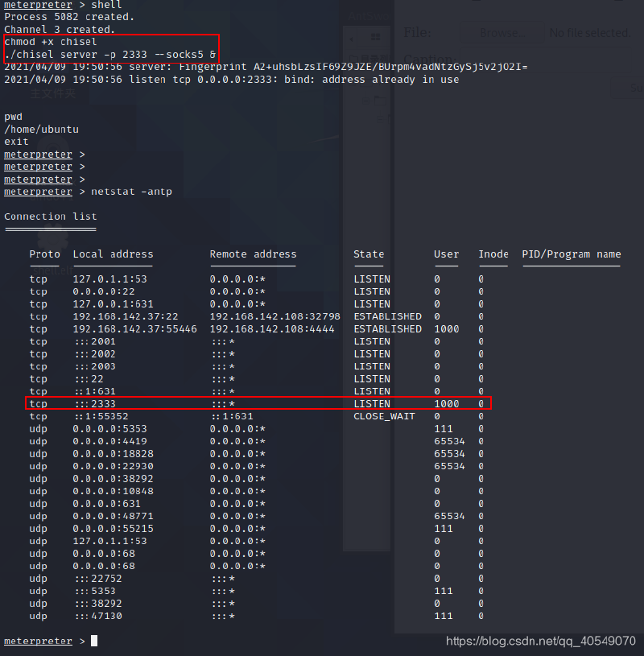Click udp local address ':::47130'
The height and width of the screenshot is (656, 644).
[99, 617]
